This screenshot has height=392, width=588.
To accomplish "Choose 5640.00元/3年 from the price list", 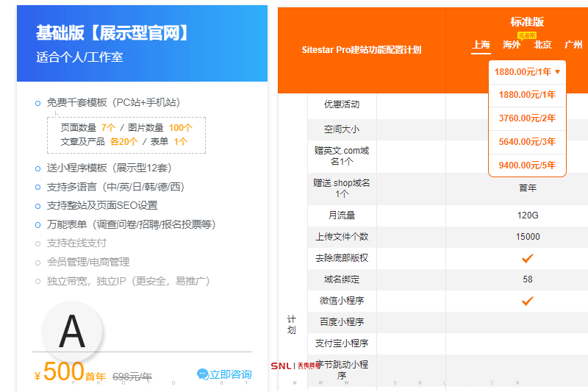I will pos(527,142).
